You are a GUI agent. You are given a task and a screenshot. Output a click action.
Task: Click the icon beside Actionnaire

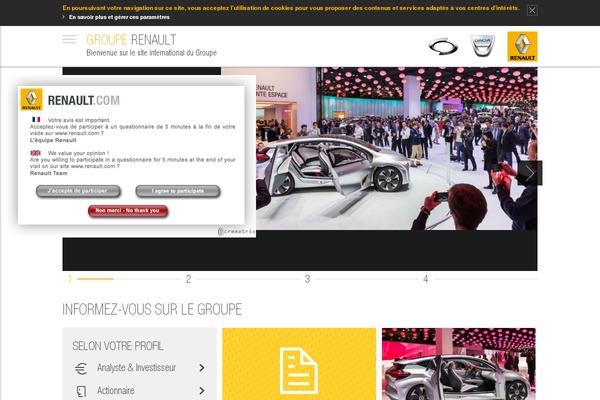[81, 391]
